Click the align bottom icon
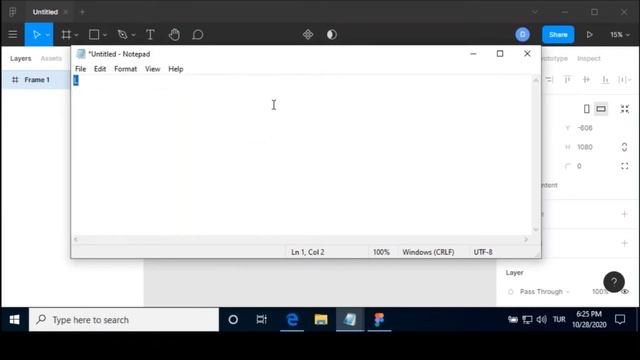The image size is (640, 360). 605,80
